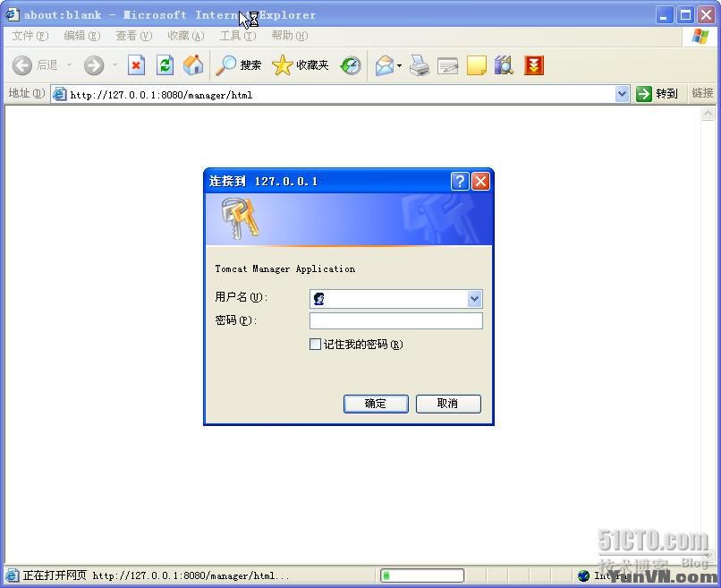Click the Internet zone globe in status bar
This screenshot has height=588, width=721.
pos(583,575)
